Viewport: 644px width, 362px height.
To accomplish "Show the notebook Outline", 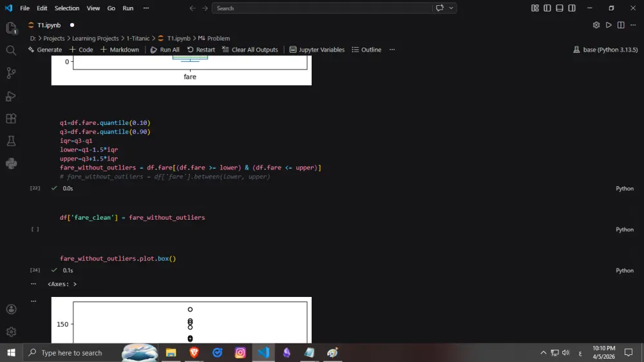I will pos(367,50).
